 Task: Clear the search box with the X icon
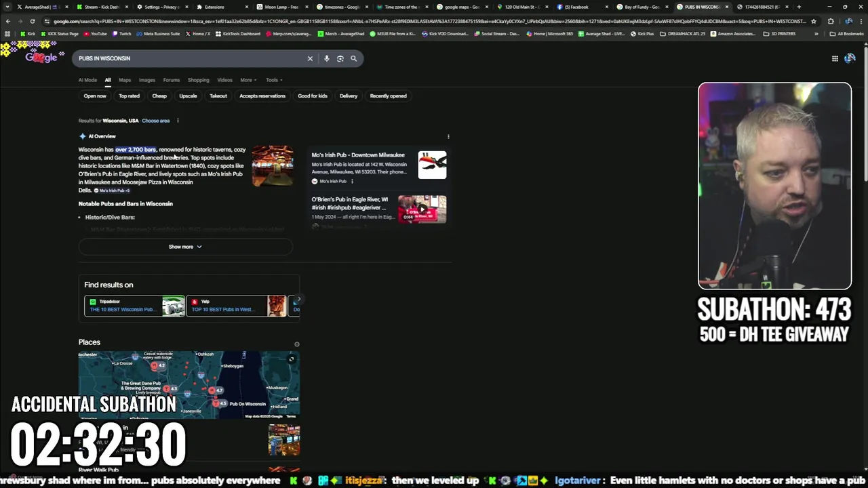tap(310, 58)
